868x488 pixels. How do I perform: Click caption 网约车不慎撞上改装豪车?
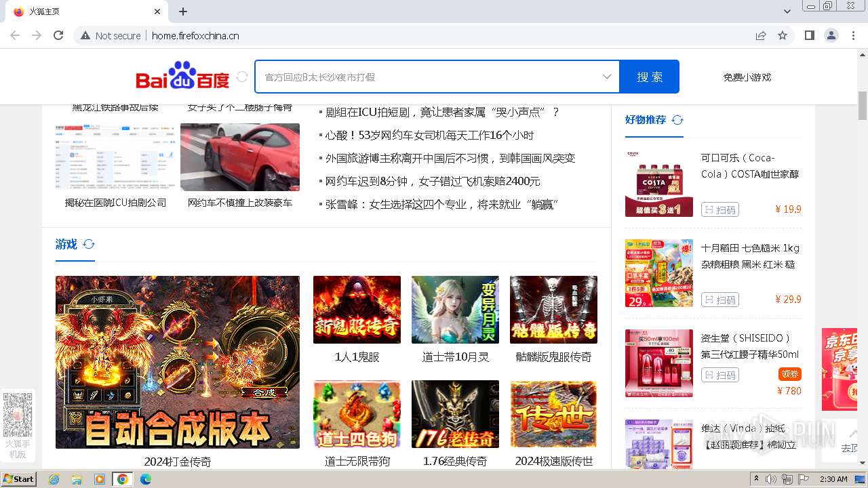pos(240,203)
